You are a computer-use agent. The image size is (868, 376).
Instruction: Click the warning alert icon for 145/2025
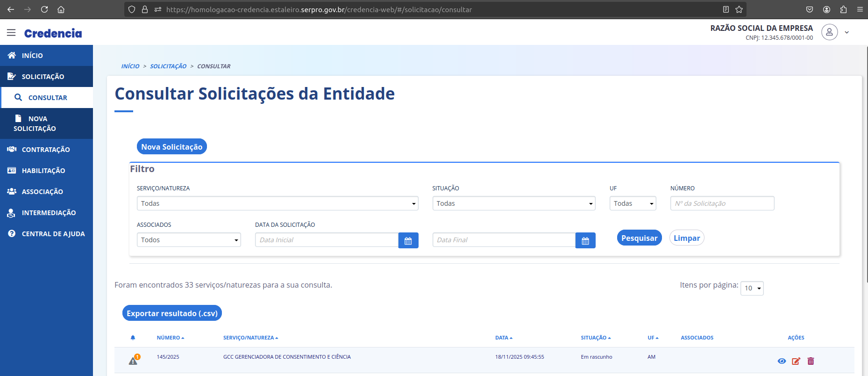[x=134, y=360]
